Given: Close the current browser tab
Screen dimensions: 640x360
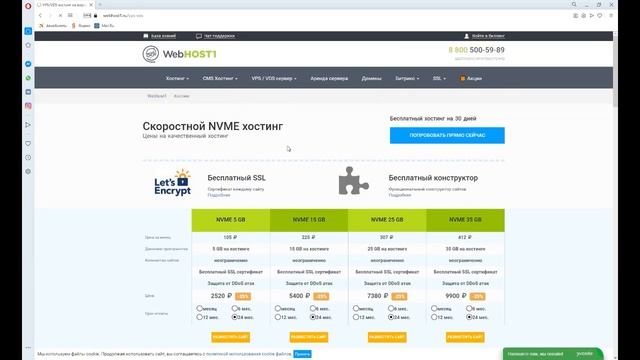Looking at the screenshot, I should [91, 5].
